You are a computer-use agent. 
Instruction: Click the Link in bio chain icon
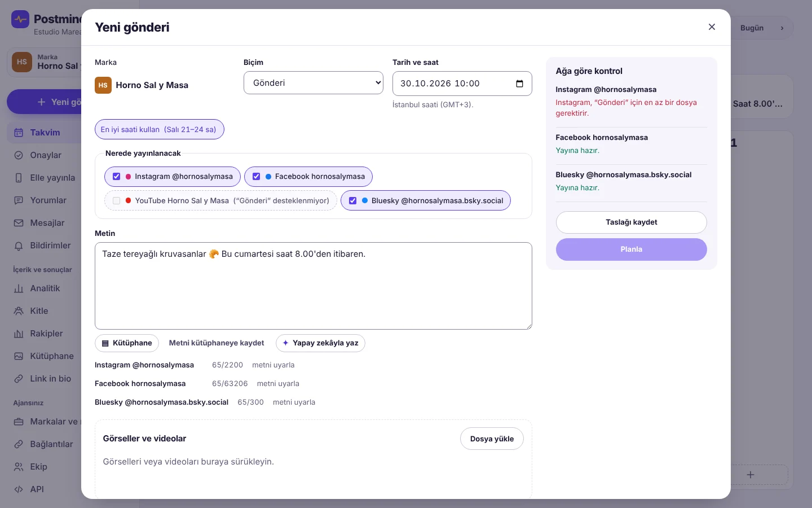coord(19,379)
